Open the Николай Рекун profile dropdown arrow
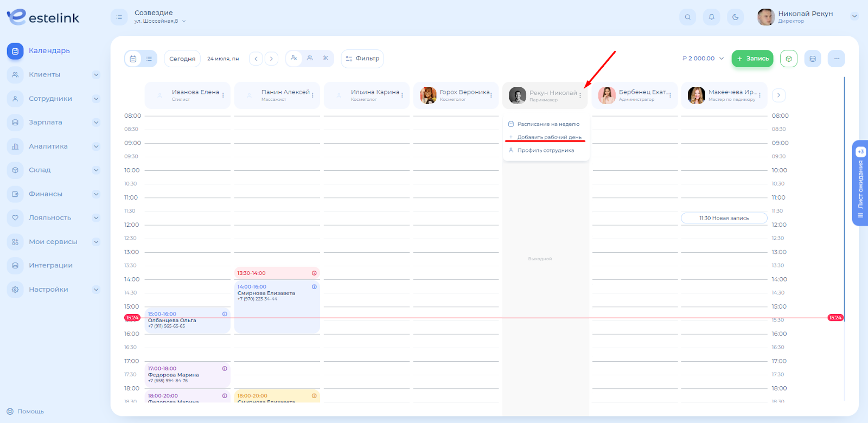 click(x=854, y=16)
